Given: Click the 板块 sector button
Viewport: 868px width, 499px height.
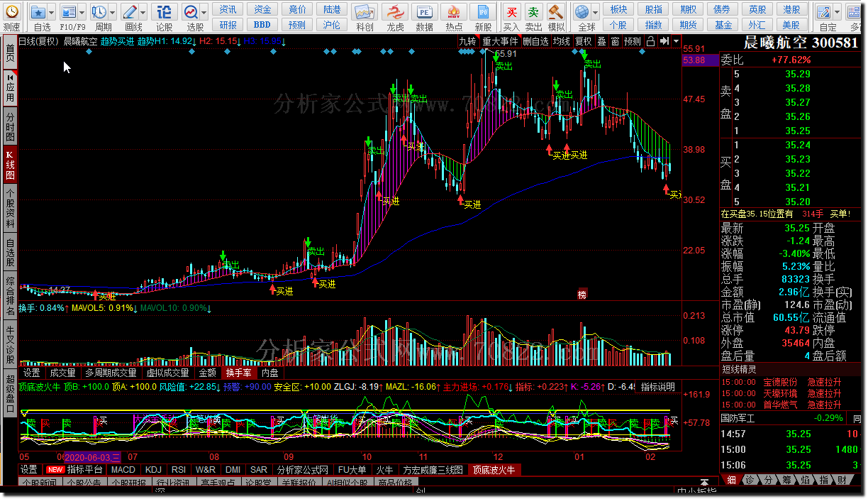Looking at the screenshot, I should (x=618, y=9).
